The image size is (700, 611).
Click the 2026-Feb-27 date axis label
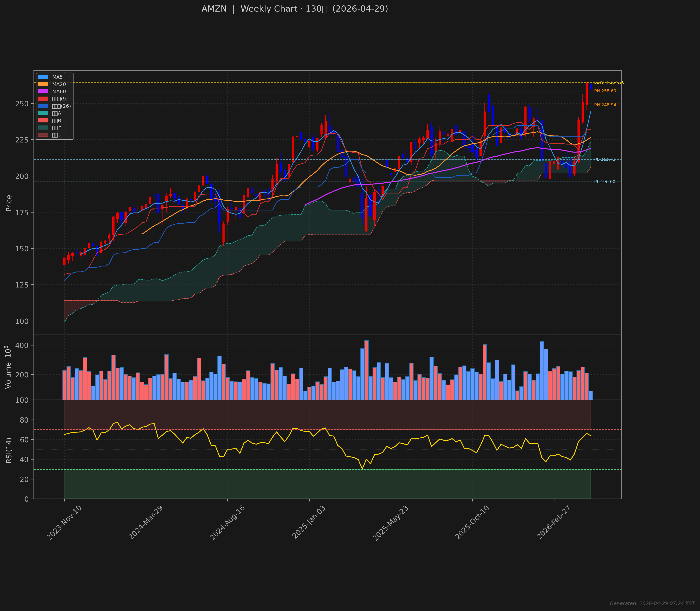pyautogui.click(x=553, y=523)
